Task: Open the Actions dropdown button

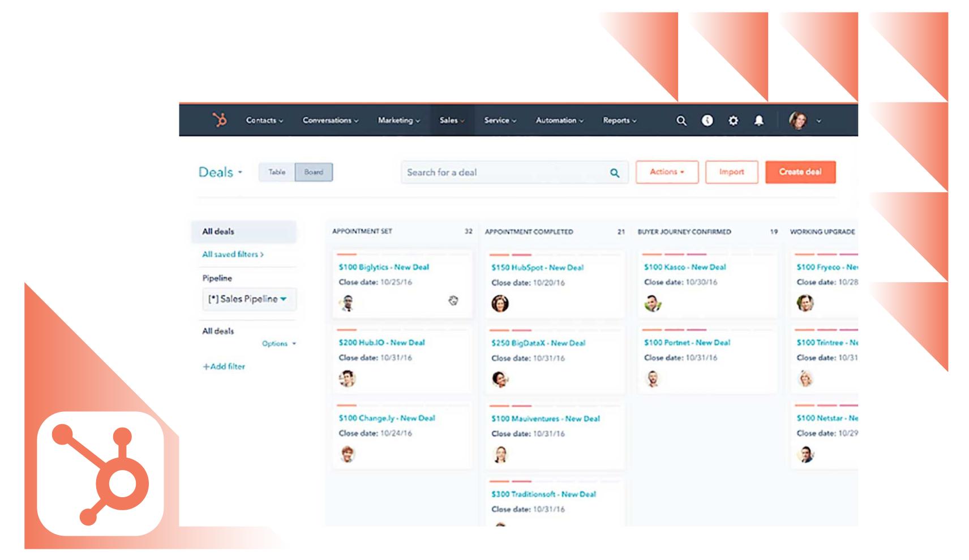Action: click(x=667, y=172)
